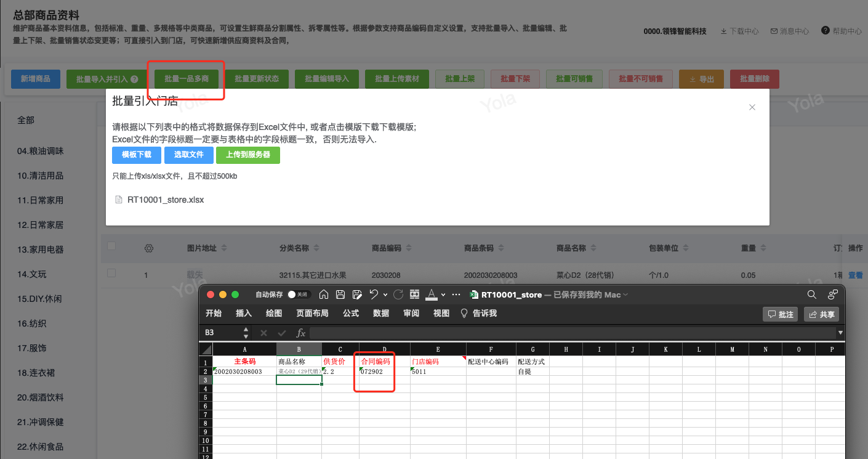Close the 批量引入门店 dialog with X
The height and width of the screenshot is (459, 868).
pos(752,107)
